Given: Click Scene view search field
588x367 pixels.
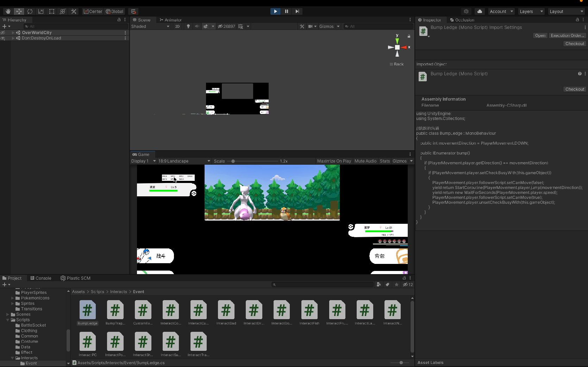Looking at the screenshot, I should [x=378, y=26].
